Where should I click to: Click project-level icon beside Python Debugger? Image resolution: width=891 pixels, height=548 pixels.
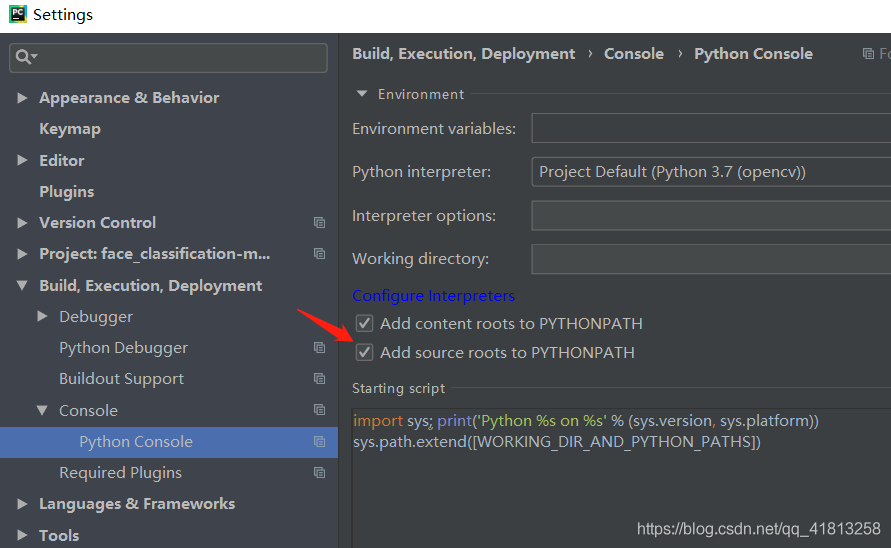319,348
